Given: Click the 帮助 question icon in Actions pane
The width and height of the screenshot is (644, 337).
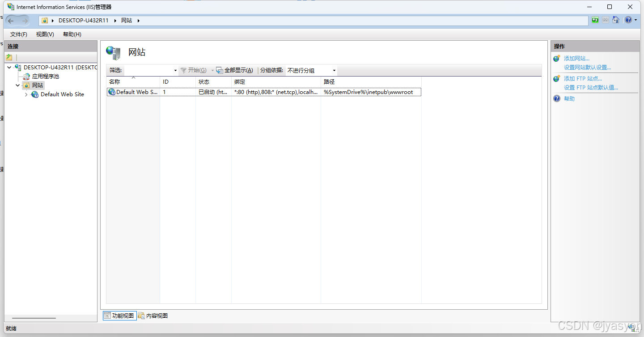Looking at the screenshot, I should (x=557, y=98).
